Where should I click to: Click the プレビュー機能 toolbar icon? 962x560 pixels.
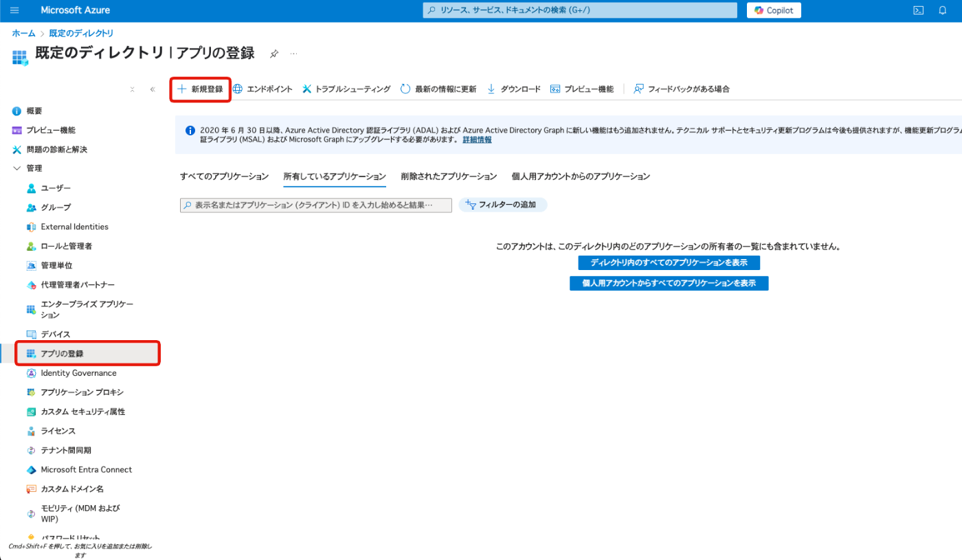point(555,89)
